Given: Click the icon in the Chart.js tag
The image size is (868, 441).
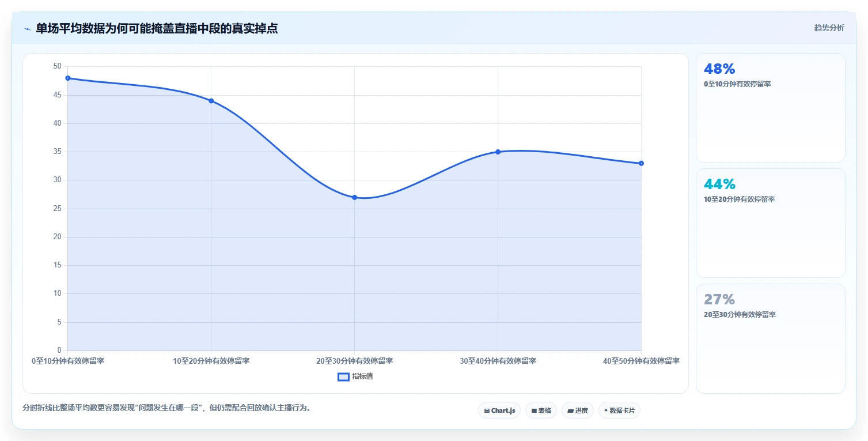Looking at the screenshot, I should tap(487, 411).
